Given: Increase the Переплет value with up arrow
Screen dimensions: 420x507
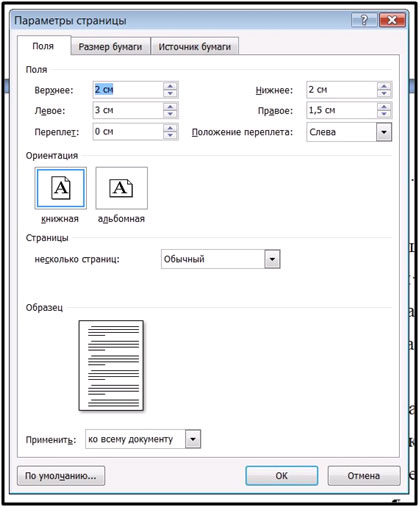Looking at the screenshot, I should point(170,128).
